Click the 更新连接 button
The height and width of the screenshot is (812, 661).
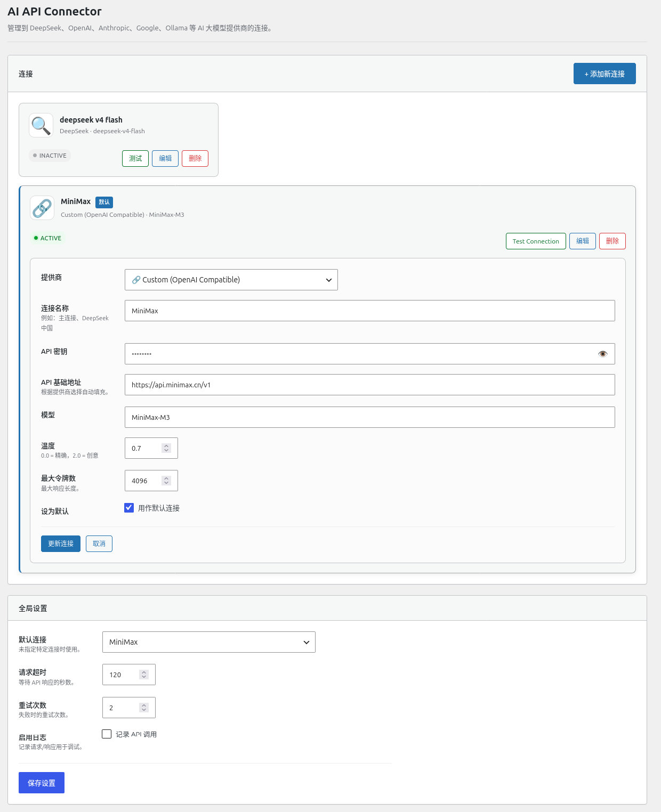(61, 543)
